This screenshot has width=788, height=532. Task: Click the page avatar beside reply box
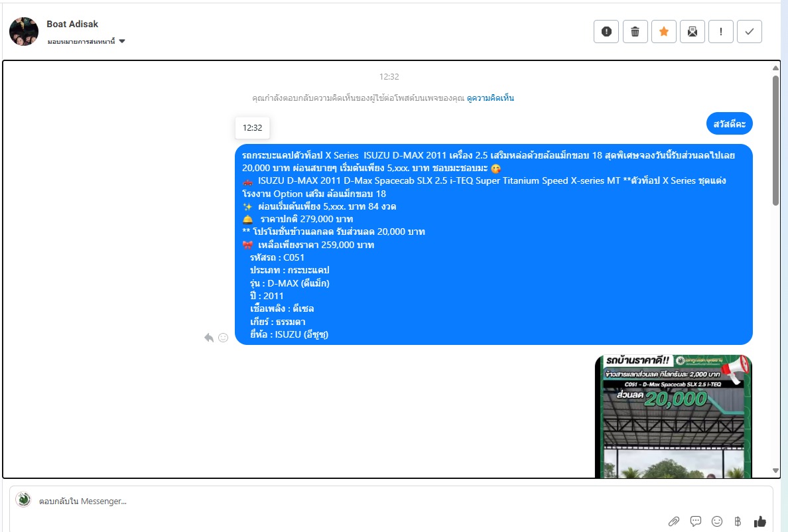pos(23,500)
